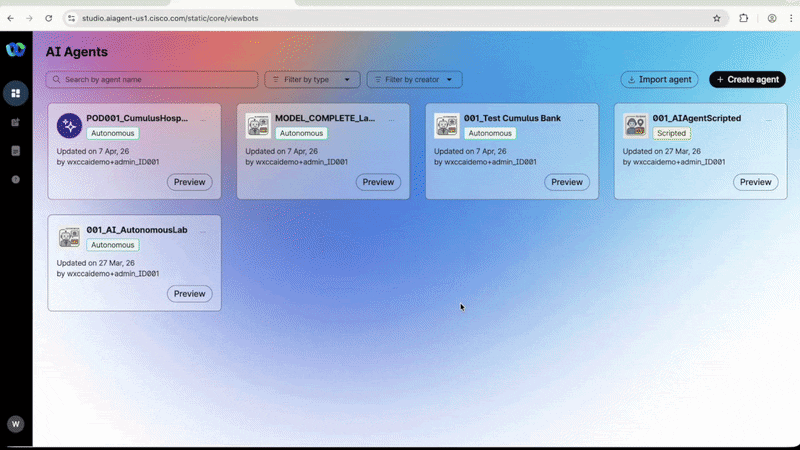The height and width of the screenshot is (450, 800).
Task: Preview the 001_Test Cumulus Bank agent
Action: pos(567,182)
